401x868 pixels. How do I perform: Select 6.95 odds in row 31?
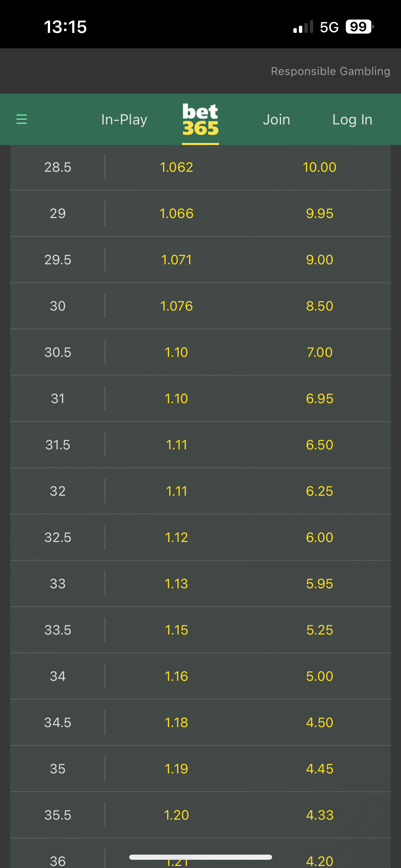point(319,399)
